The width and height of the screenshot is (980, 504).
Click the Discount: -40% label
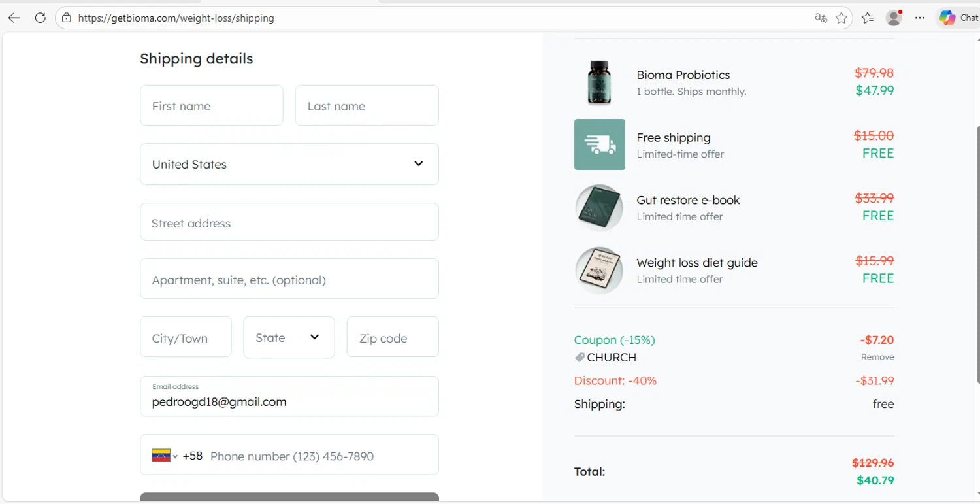615,380
